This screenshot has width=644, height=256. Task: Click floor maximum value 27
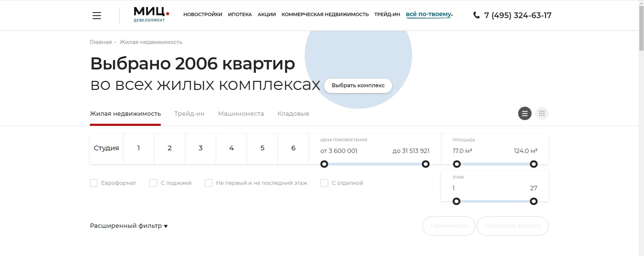534,188
